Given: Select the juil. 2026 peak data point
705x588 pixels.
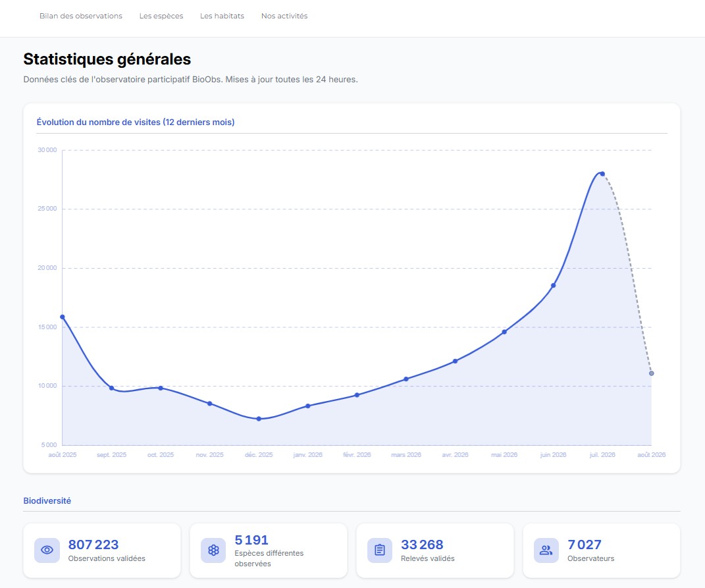Looking at the screenshot, I should tap(602, 174).
